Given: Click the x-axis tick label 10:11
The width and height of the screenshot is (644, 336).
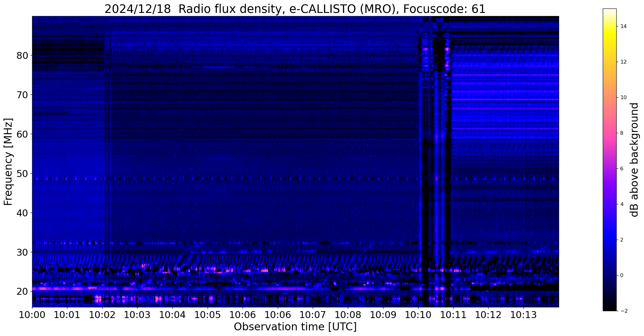Looking at the screenshot, I should tap(453, 315).
